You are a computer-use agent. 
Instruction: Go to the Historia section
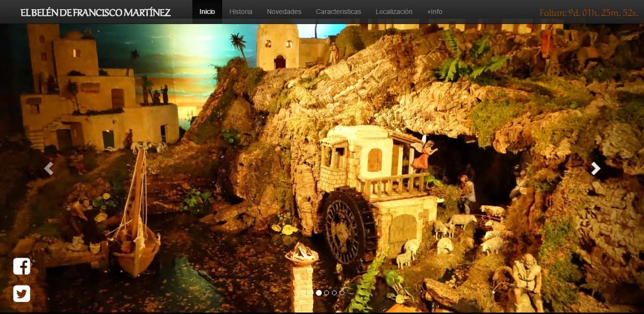[x=240, y=12]
